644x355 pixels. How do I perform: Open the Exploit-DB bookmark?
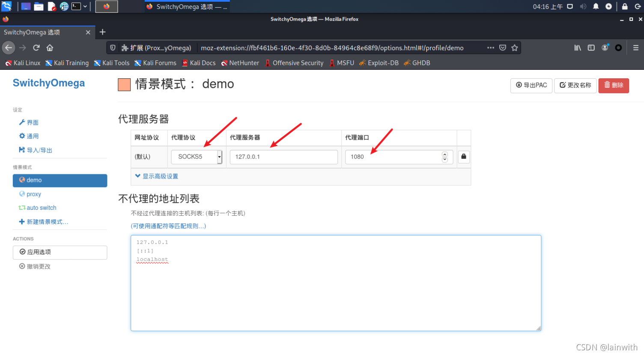click(x=379, y=63)
